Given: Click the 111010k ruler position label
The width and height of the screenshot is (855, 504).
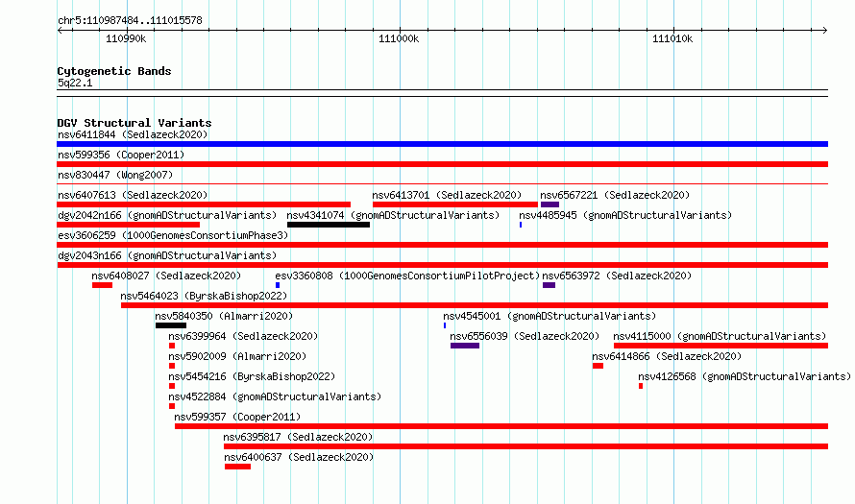Looking at the screenshot, I should pos(672,38).
